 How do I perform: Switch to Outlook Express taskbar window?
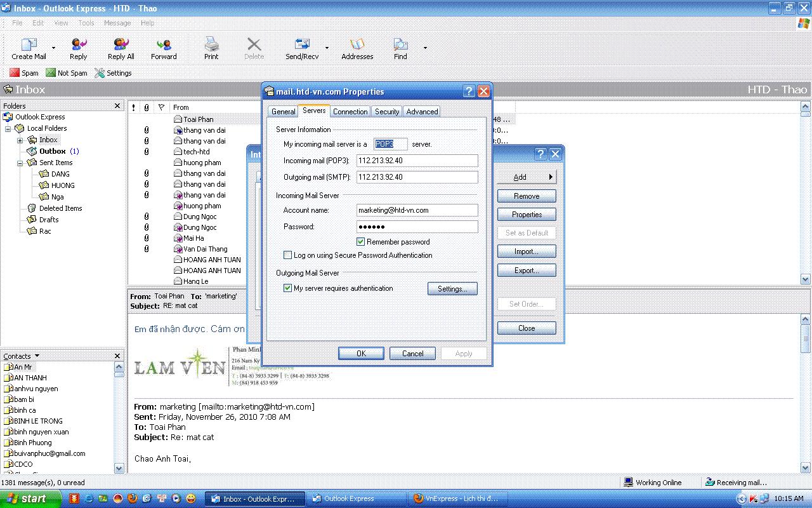click(357, 498)
